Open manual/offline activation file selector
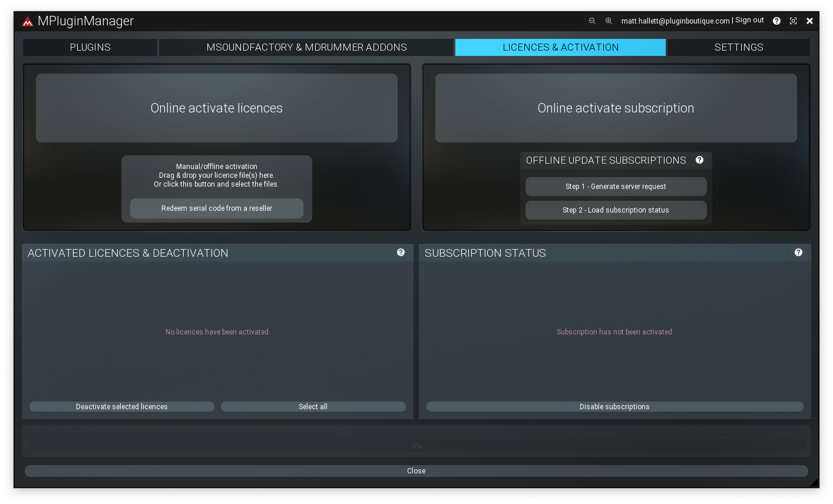The height and width of the screenshot is (504, 833). [x=217, y=175]
